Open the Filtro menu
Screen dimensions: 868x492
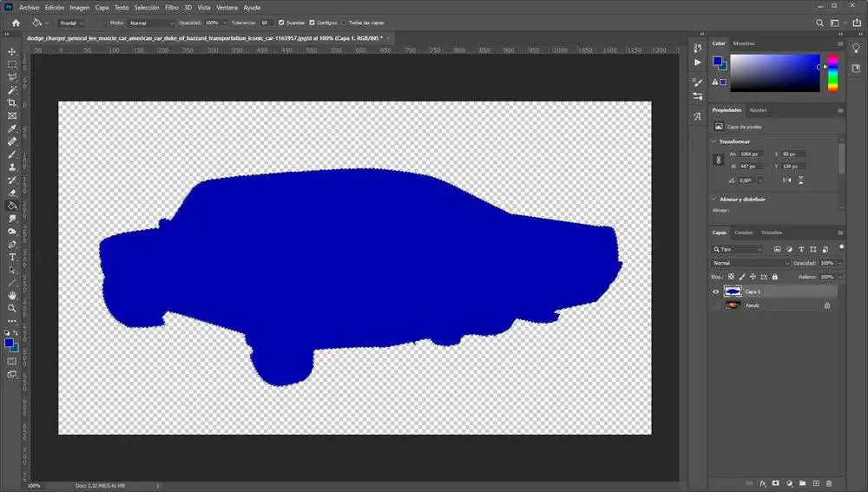tap(173, 7)
